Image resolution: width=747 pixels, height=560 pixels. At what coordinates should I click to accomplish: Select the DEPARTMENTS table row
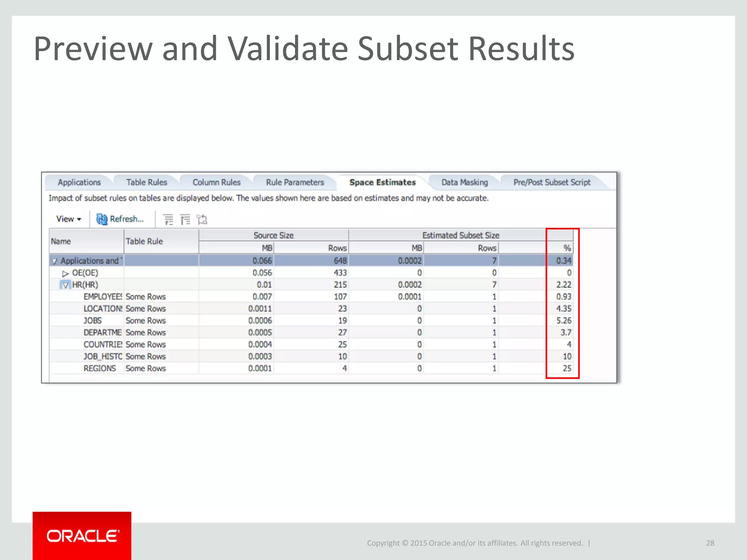click(x=311, y=332)
